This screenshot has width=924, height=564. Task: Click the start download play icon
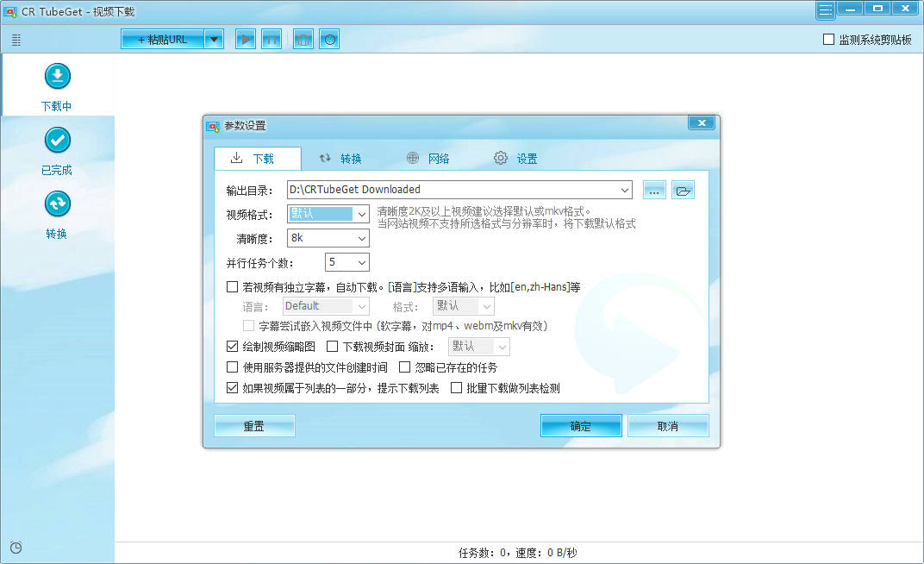point(245,40)
